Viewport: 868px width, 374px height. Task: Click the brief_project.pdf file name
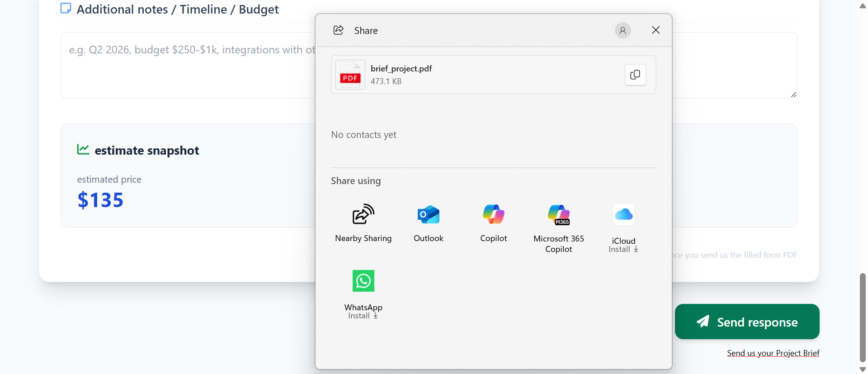point(401,69)
